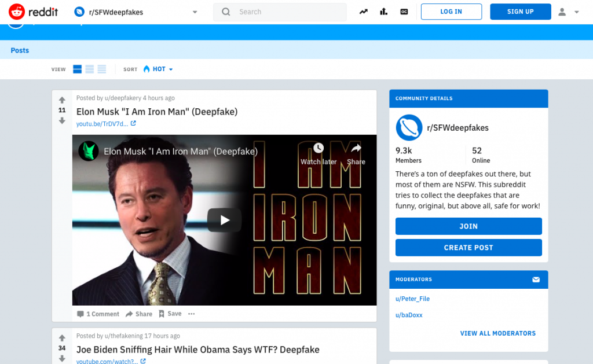Upvote the Elon Musk Iron Man post
The height and width of the screenshot is (364, 593).
pos(62,100)
